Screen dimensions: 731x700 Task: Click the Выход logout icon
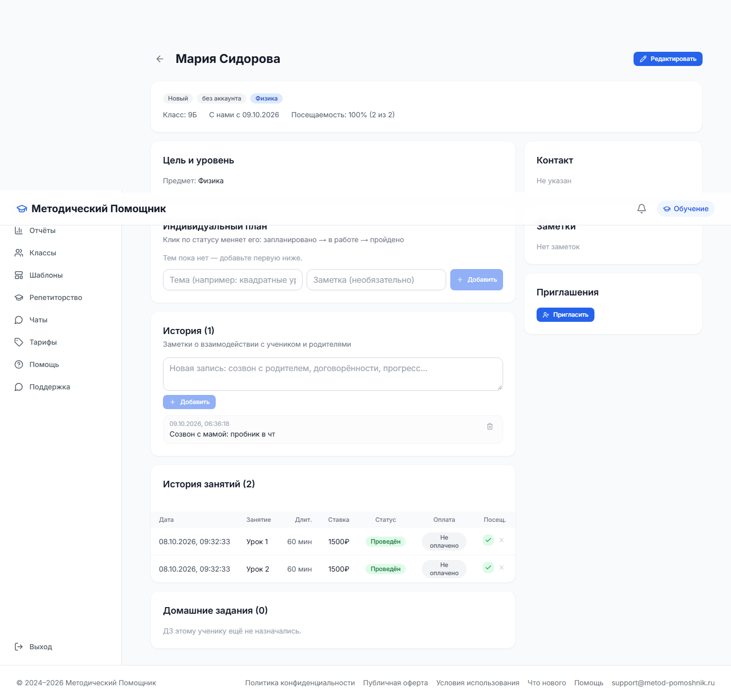point(19,647)
